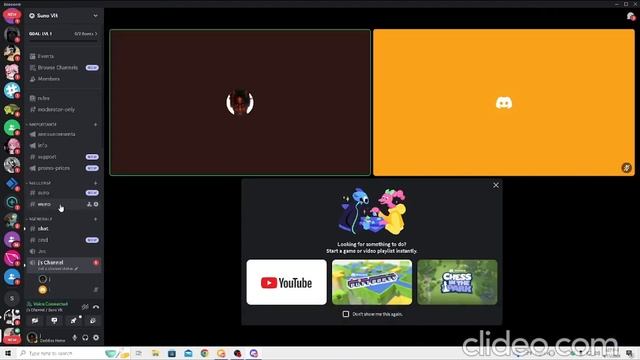The height and width of the screenshot is (360, 640).
Task: Click the muted microphone icon on orange tile
Action: point(626,167)
